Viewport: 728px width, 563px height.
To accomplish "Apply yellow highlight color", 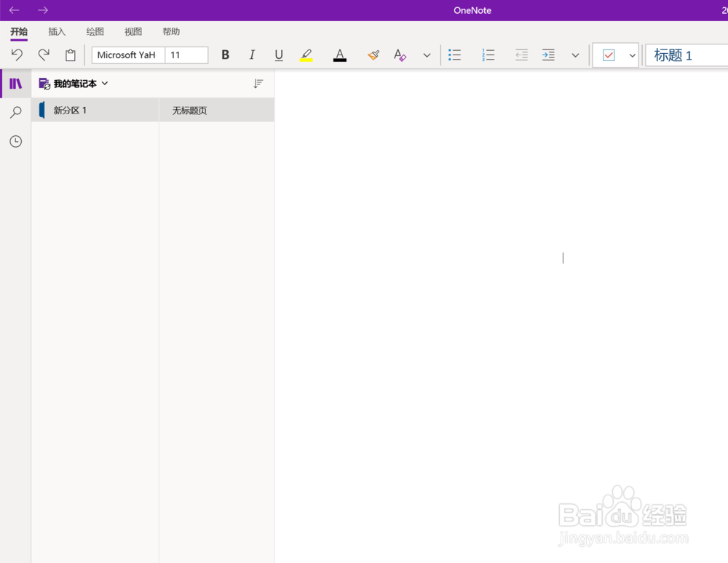I will pyautogui.click(x=306, y=55).
